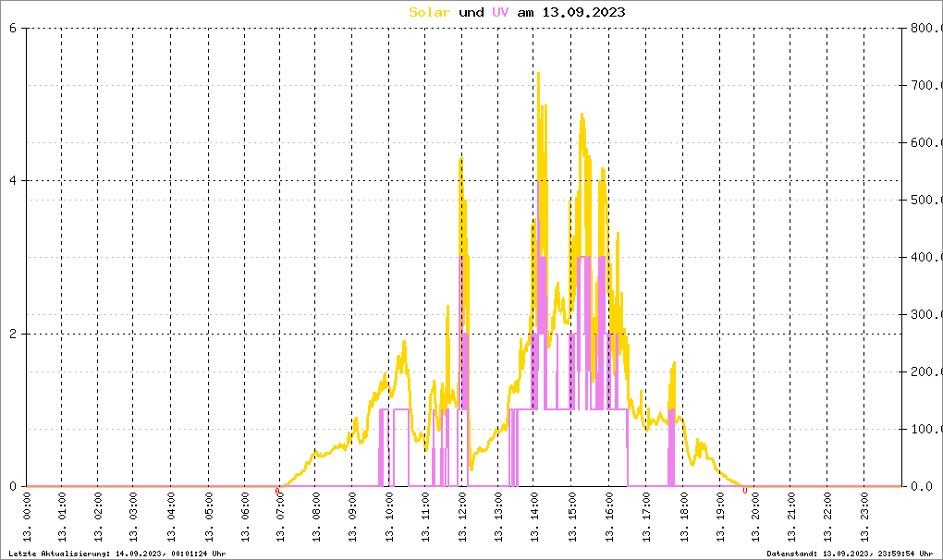This screenshot has width=943, height=560.
Task: Click x-axis time label '13. 23:00'
Action: click(864, 517)
